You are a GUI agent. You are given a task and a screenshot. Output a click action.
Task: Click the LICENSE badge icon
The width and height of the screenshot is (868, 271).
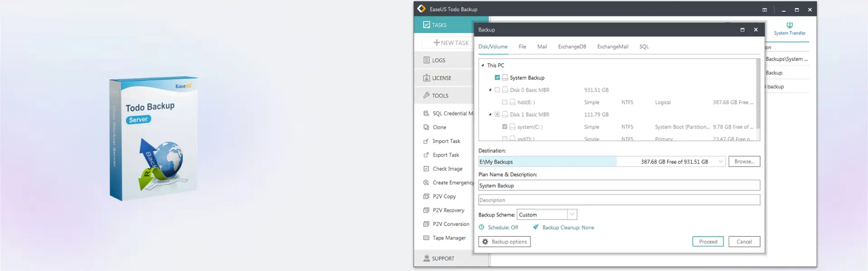(x=426, y=78)
